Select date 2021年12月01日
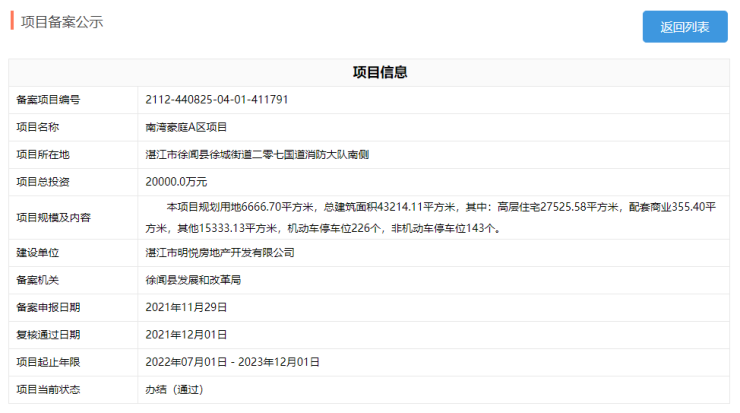The width and height of the screenshot is (740, 413). pos(186,335)
